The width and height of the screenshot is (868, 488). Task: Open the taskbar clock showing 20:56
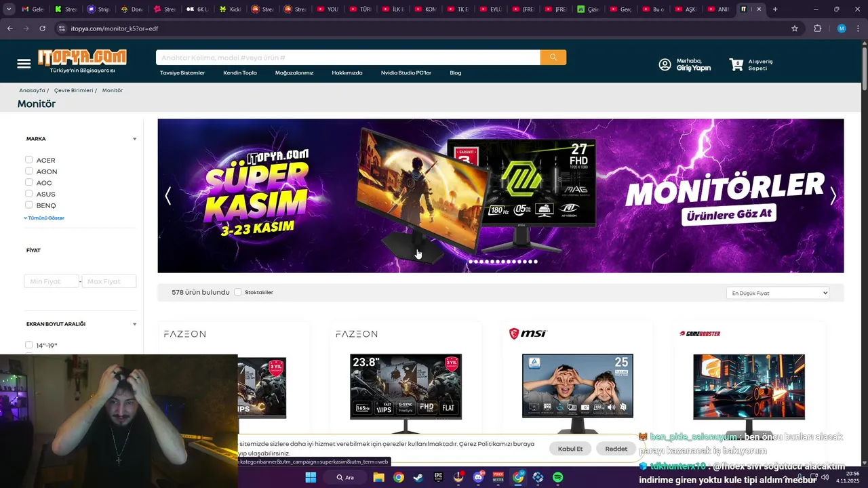tap(847, 477)
